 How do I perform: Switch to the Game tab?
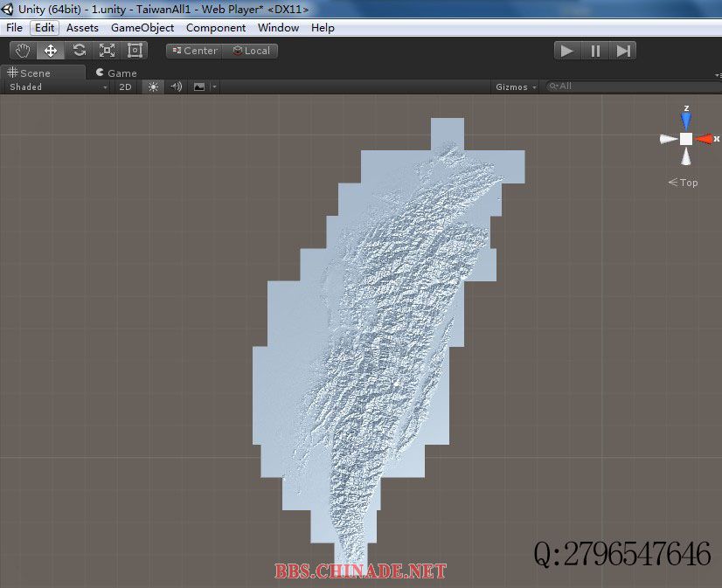(x=116, y=73)
